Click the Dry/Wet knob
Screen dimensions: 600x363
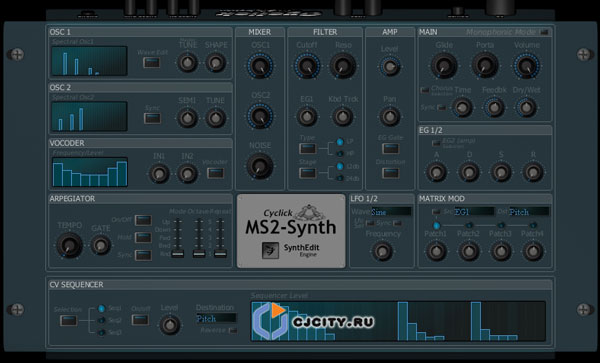(x=527, y=107)
